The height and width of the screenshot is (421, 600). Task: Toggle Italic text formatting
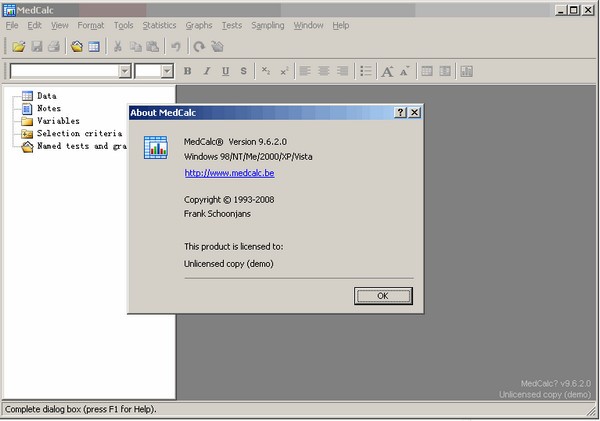pos(207,71)
